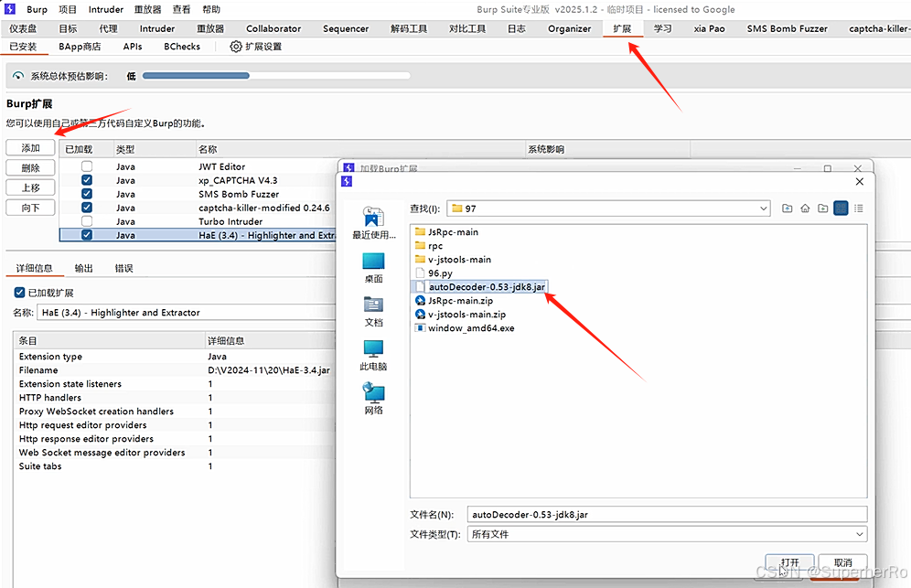Open the Intruder menu in menu bar

tap(106, 9)
